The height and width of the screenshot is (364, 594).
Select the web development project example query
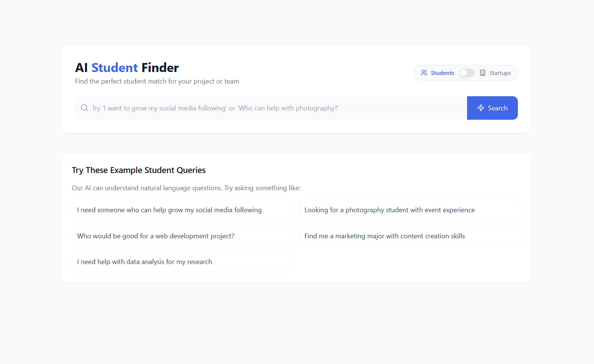pyautogui.click(x=183, y=236)
